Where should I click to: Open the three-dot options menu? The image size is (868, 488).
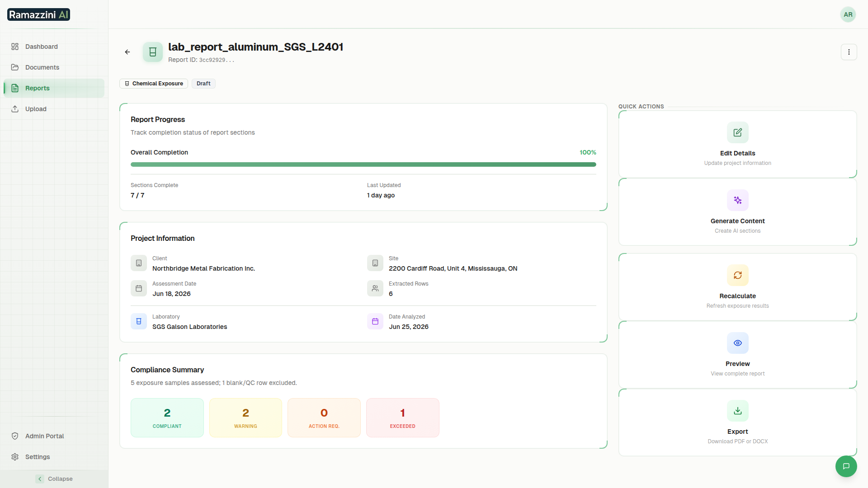tap(849, 52)
